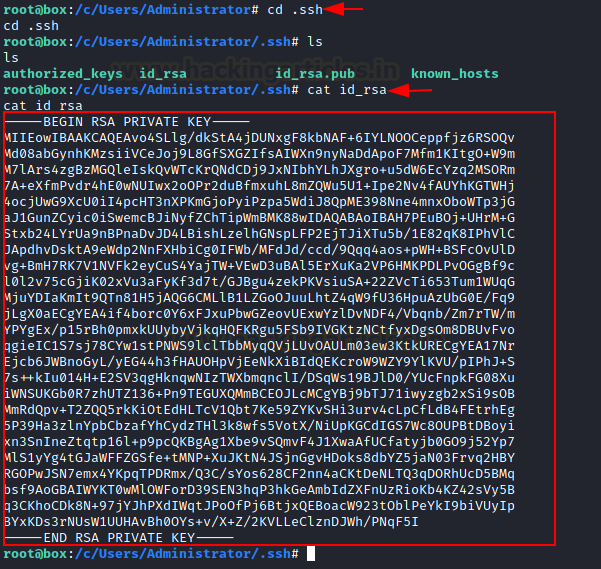Click the END RSA PRIVATE KEY footer line

click(119, 538)
